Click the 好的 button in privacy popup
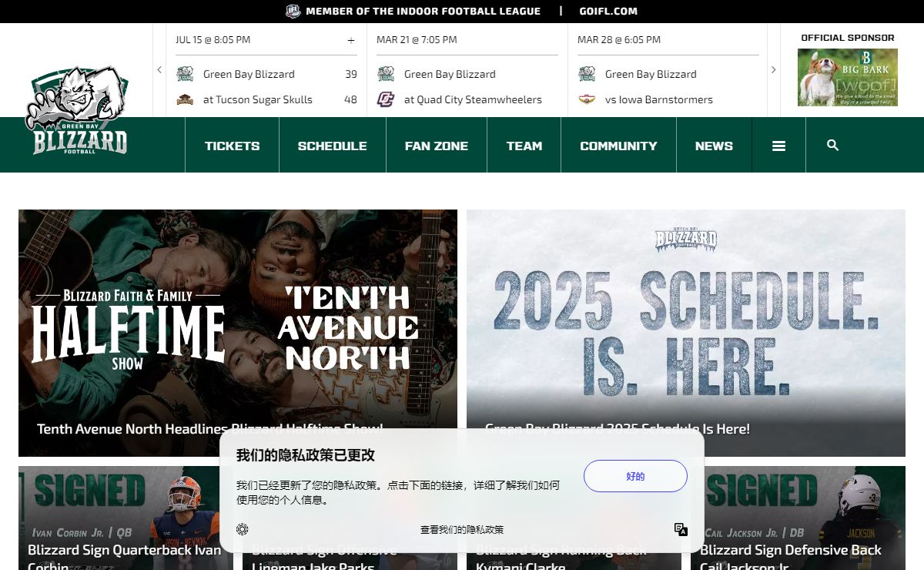 point(635,476)
